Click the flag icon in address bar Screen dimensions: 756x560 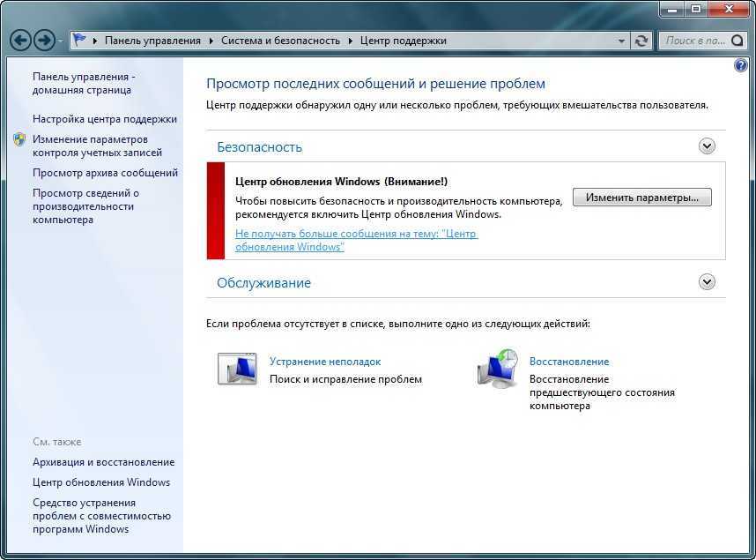coord(79,40)
